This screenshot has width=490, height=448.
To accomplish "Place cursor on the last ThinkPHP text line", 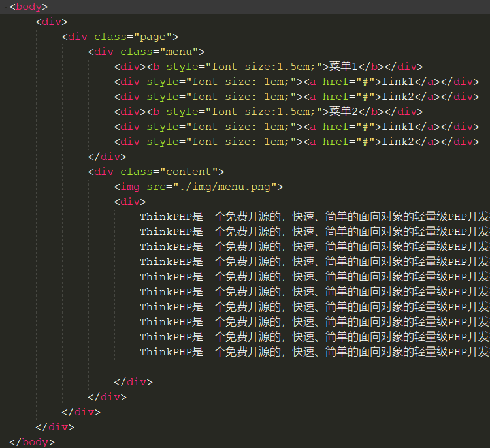I will 314,352.
